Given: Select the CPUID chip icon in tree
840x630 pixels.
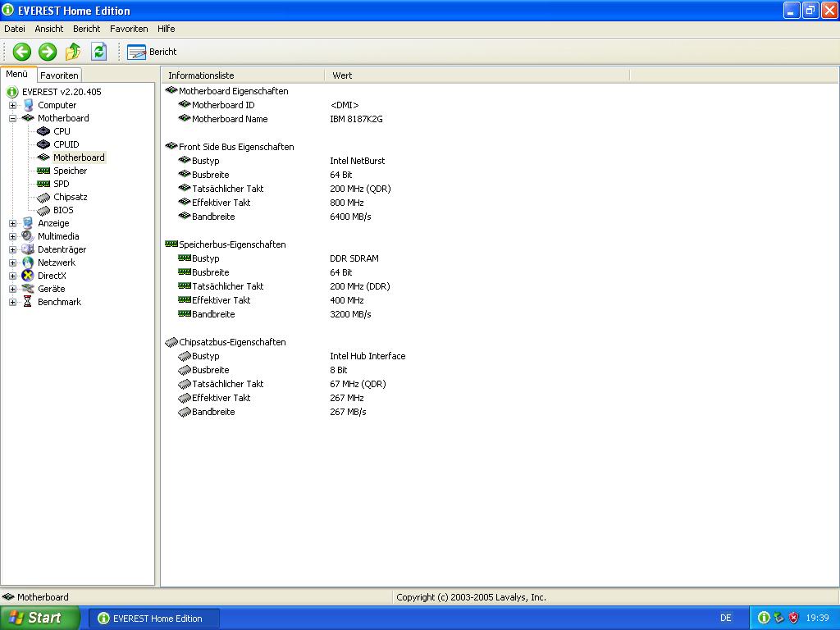Looking at the screenshot, I should click(43, 144).
